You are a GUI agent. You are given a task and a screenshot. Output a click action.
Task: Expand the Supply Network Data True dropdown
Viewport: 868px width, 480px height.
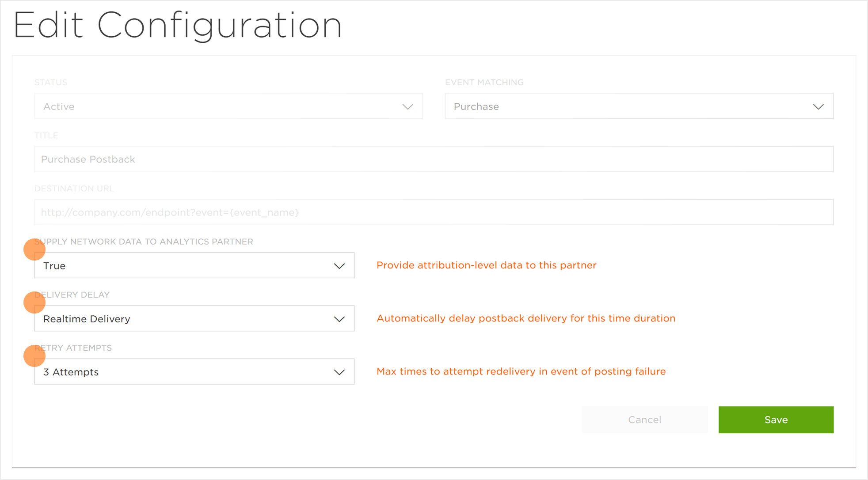pos(186,266)
